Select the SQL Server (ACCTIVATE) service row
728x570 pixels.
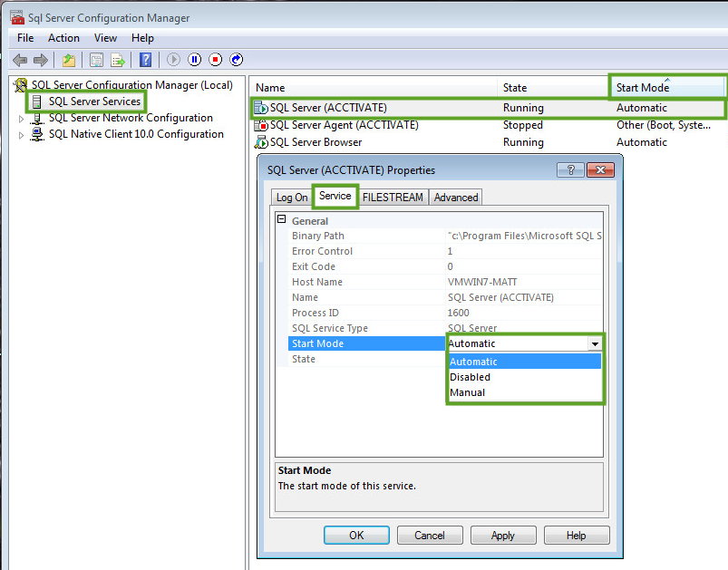pyautogui.click(x=489, y=108)
